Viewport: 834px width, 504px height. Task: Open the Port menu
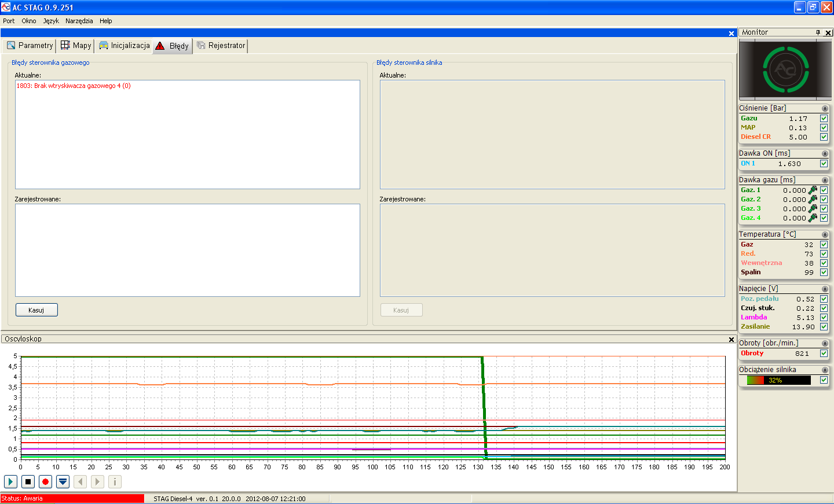[9, 21]
